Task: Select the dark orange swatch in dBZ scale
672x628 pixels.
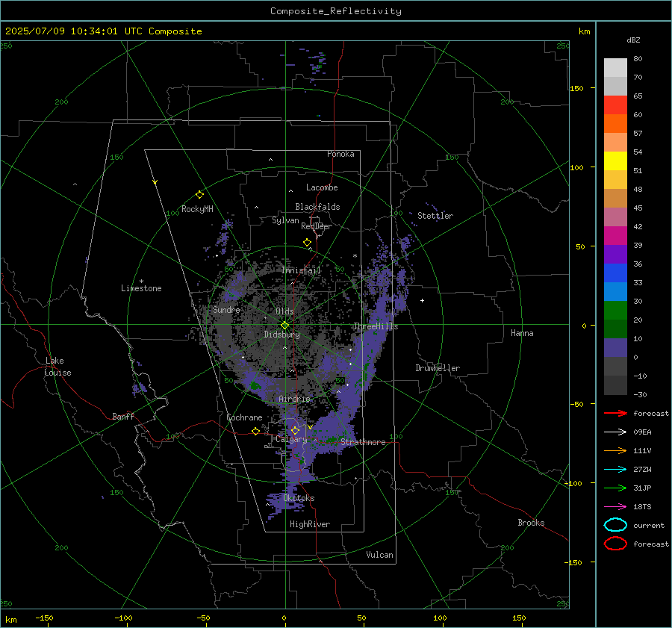Action: pyautogui.click(x=615, y=123)
